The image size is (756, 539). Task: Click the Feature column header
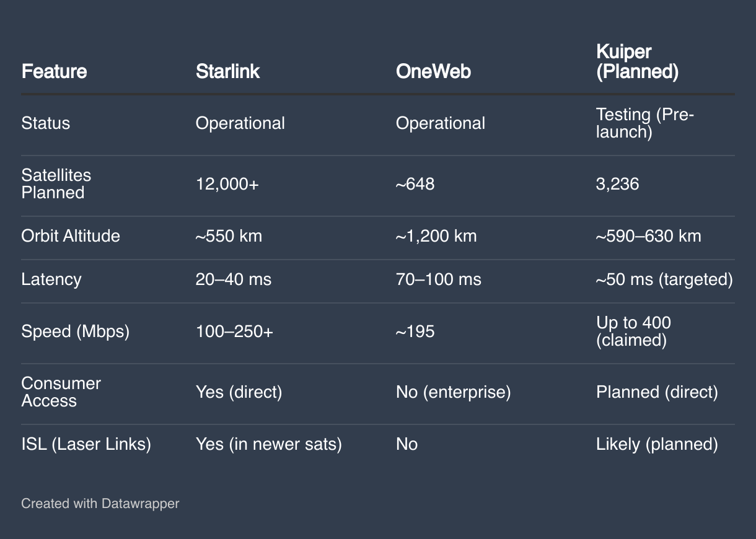click(54, 71)
